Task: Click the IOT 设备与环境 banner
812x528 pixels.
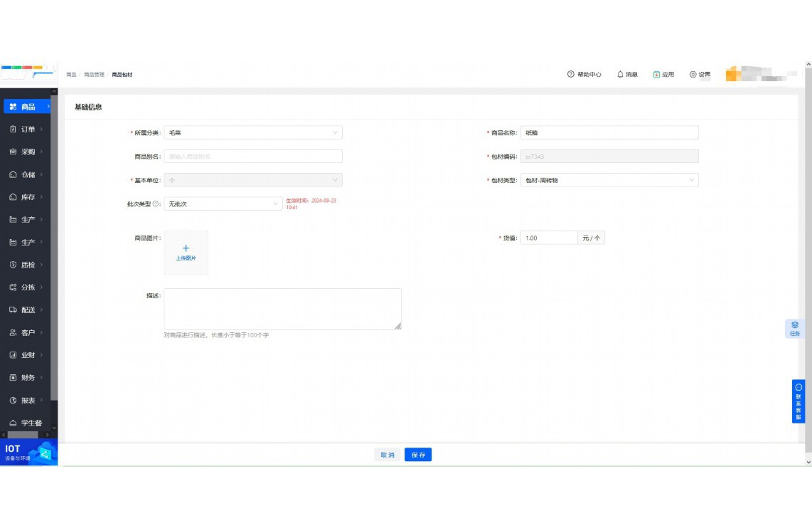Action: 28,453
